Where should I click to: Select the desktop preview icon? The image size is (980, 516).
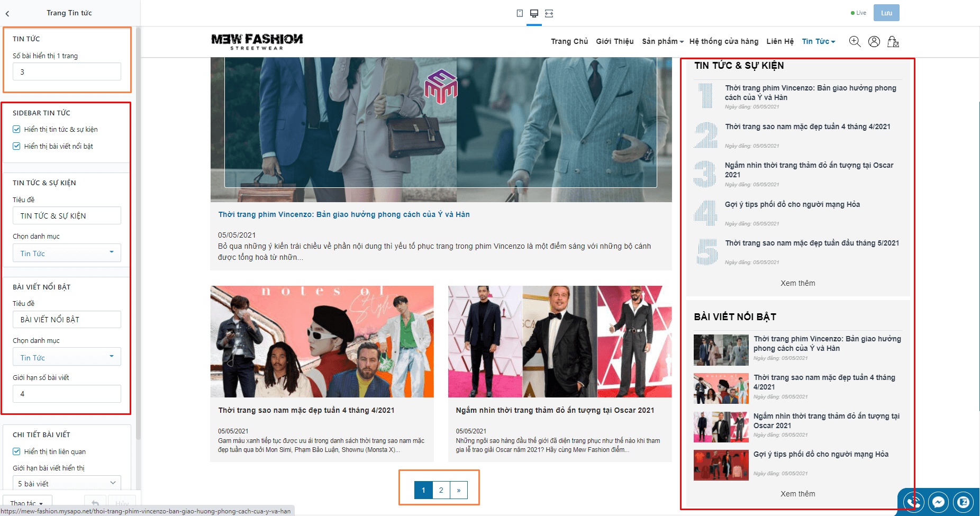[534, 13]
